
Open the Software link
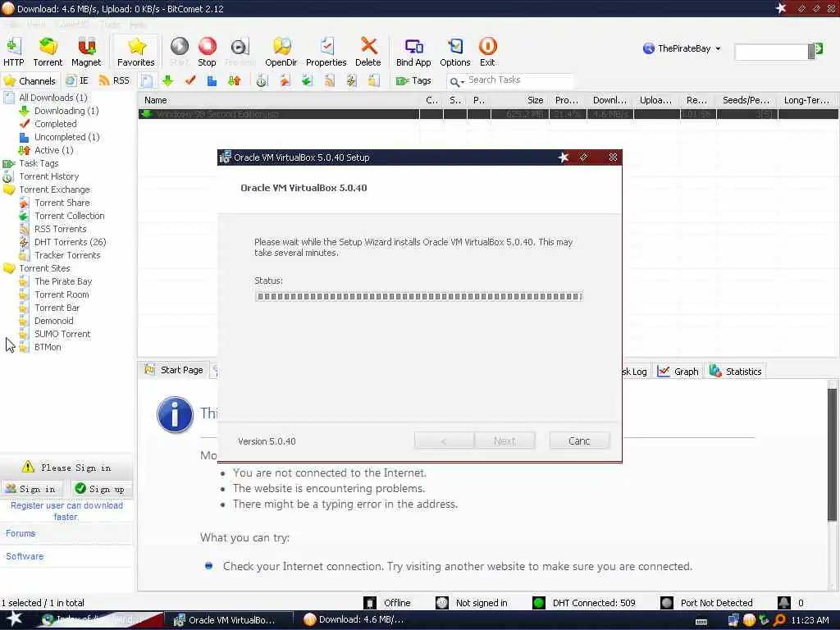coord(25,557)
